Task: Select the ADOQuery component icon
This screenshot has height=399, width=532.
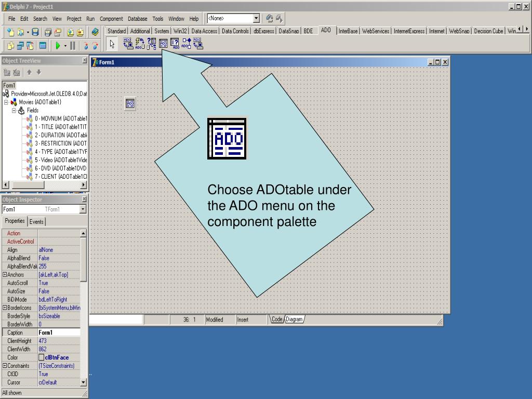Action: [175, 44]
